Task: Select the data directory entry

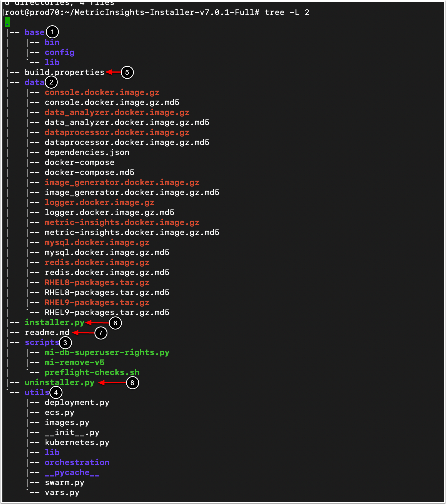Action: point(34,83)
